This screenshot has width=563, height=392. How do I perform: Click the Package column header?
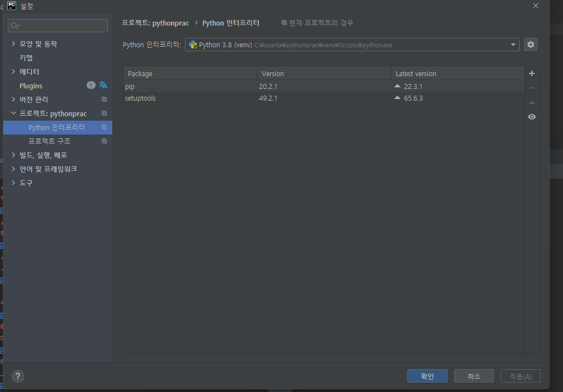point(190,73)
